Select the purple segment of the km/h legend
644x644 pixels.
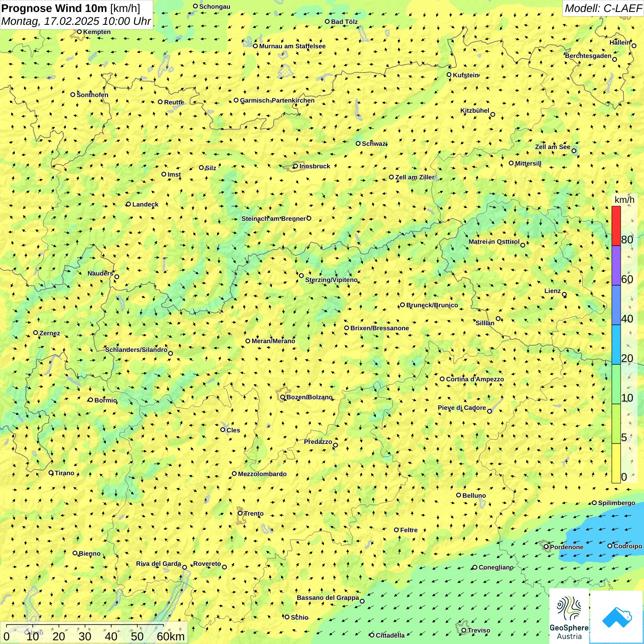pyautogui.click(x=616, y=266)
